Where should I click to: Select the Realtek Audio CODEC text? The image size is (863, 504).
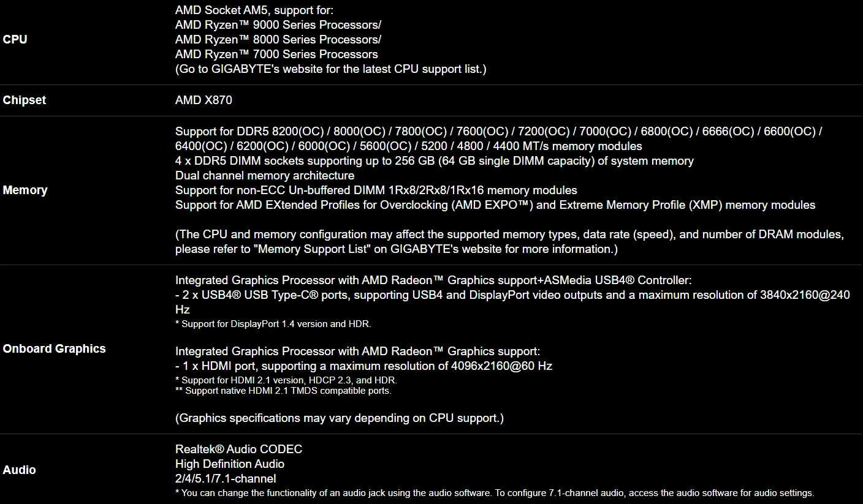(x=238, y=449)
